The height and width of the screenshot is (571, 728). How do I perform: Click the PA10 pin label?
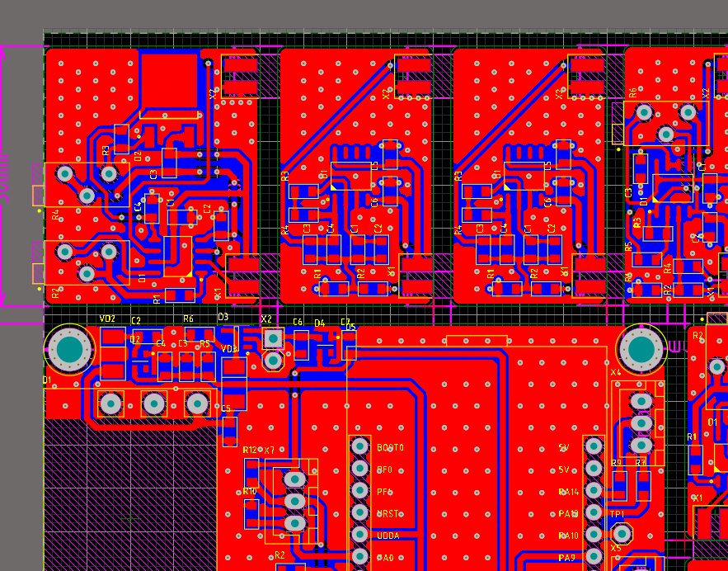[568, 536]
